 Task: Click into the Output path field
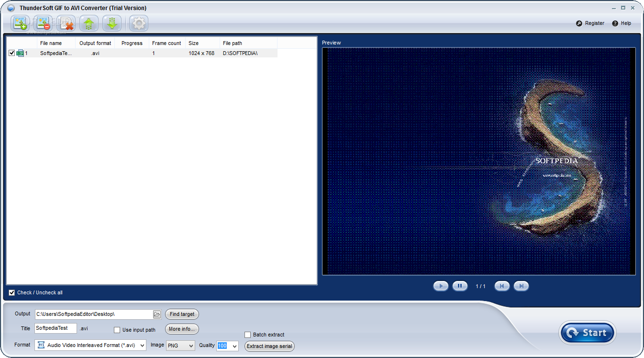pyautogui.click(x=94, y=314)
